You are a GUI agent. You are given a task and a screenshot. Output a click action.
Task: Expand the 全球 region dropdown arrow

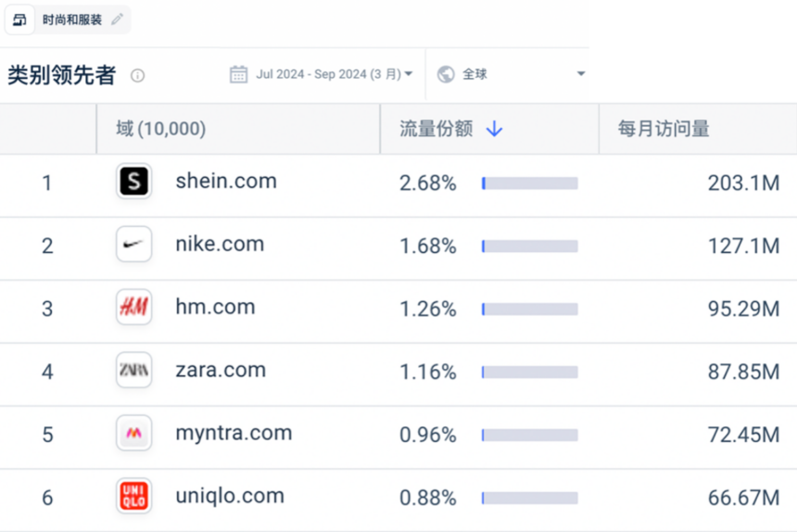(x=581, y=74)
